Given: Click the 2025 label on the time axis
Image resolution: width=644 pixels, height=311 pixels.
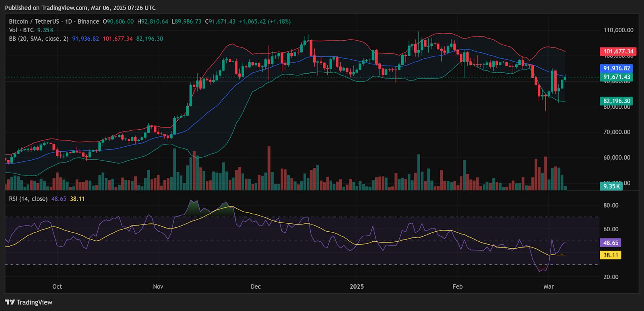Looking at the screenshot, I should click(357, 286).
